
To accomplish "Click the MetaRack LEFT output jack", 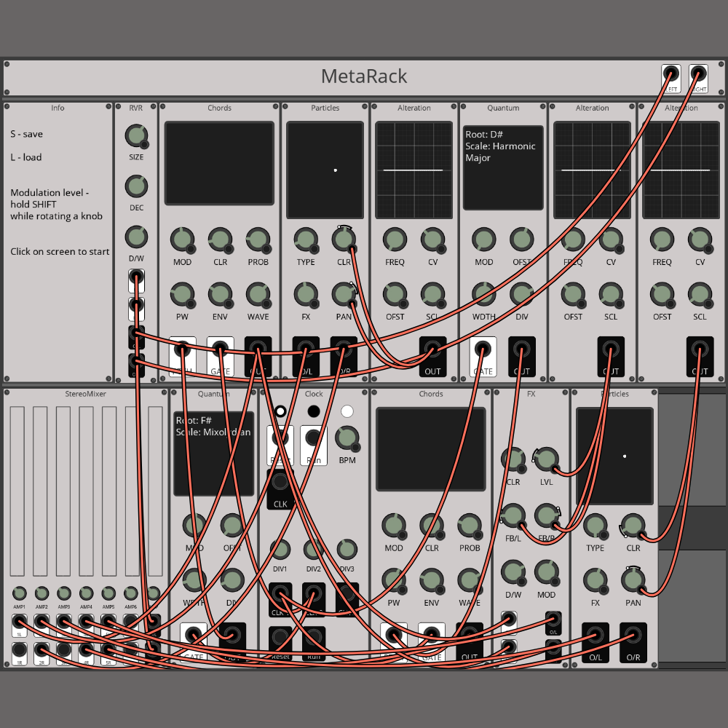I will tap(670, 74).
